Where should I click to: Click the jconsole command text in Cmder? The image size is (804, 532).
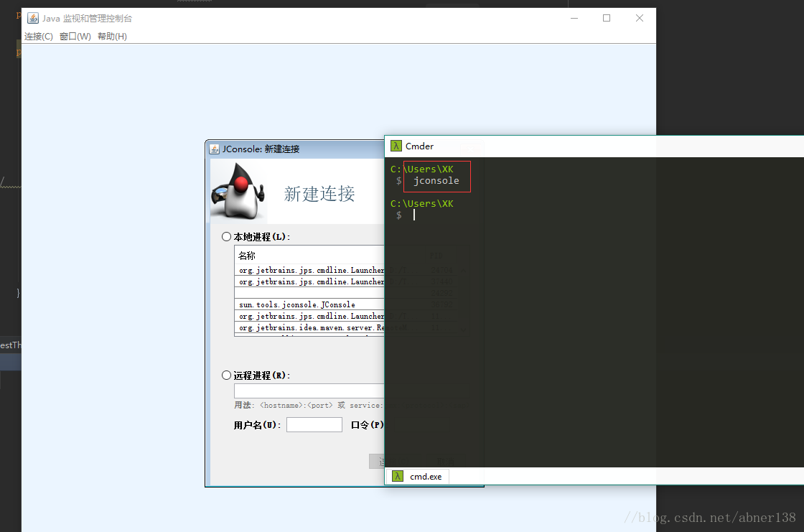(x=436, y=181)
